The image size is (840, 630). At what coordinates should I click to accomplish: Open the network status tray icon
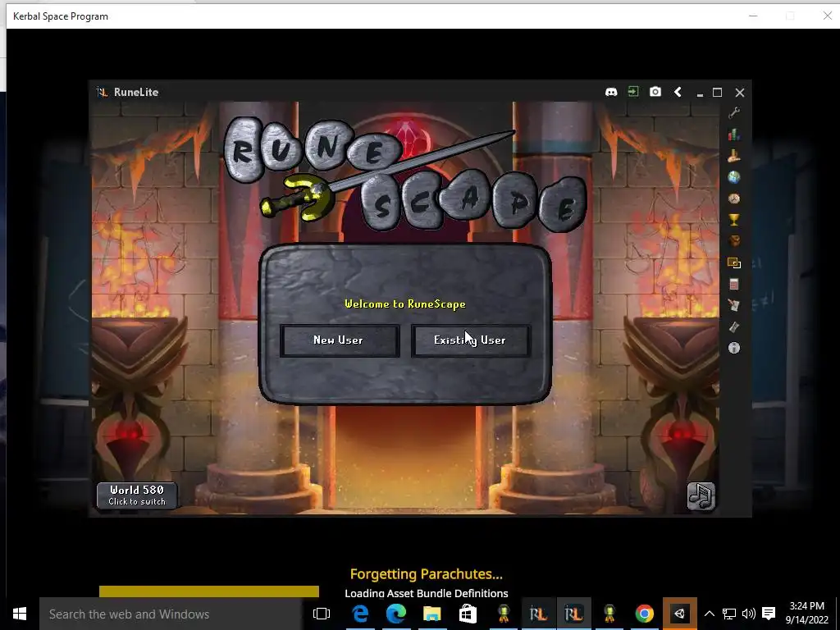pyautogui.click(x=729, y=614)
